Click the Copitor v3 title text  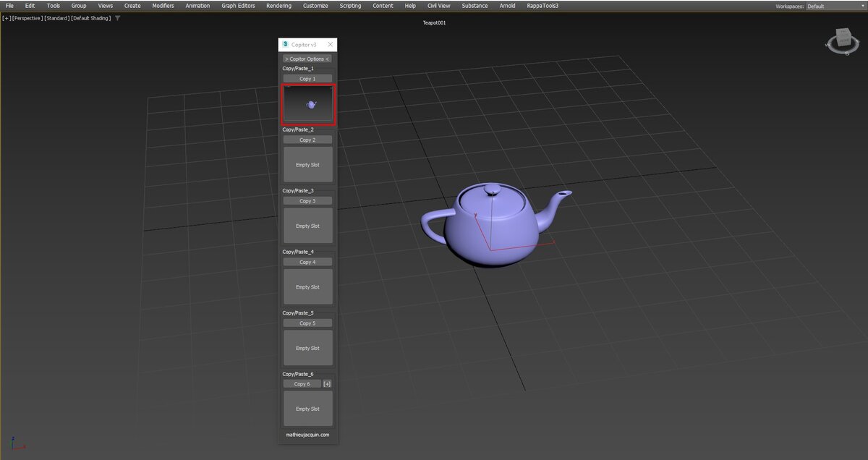click(304, 45)
